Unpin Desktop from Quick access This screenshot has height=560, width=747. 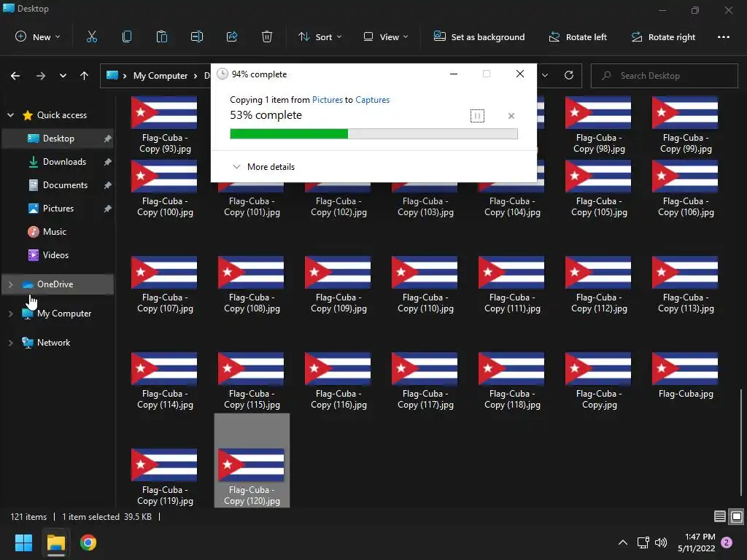[x=108, y=139]
